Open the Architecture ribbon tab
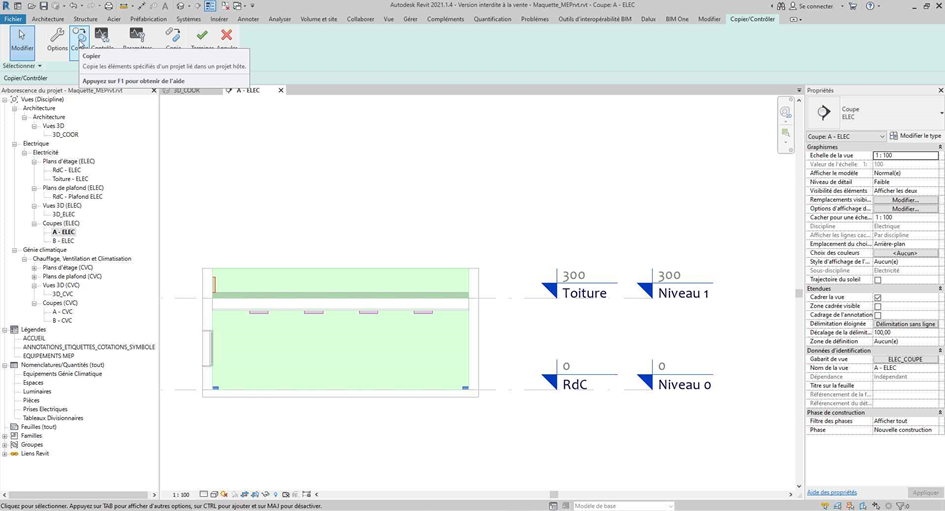Viewport: 945px width, 511px height. pos(48,19)
